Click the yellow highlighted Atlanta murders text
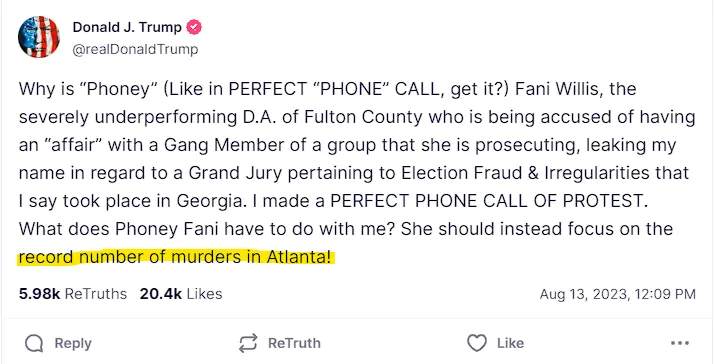The width and height of the screenshot is (714, 364). [176, 257]
